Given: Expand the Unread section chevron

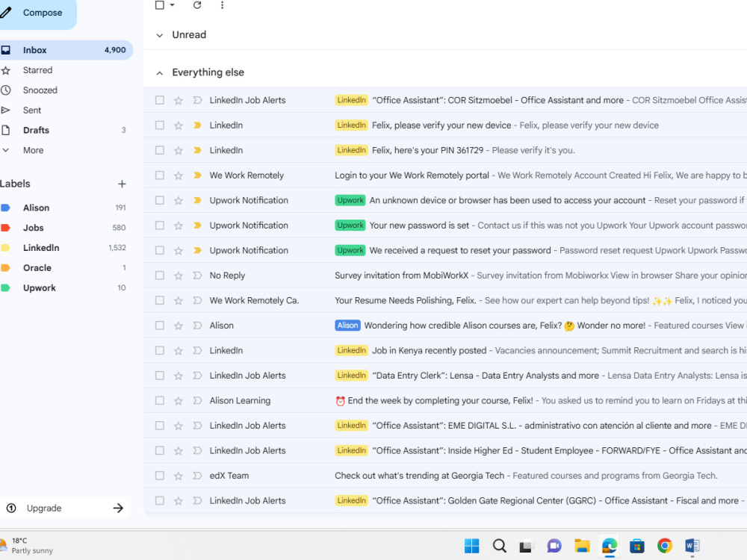Looking at the screenshot, I should tap(160, 35).
